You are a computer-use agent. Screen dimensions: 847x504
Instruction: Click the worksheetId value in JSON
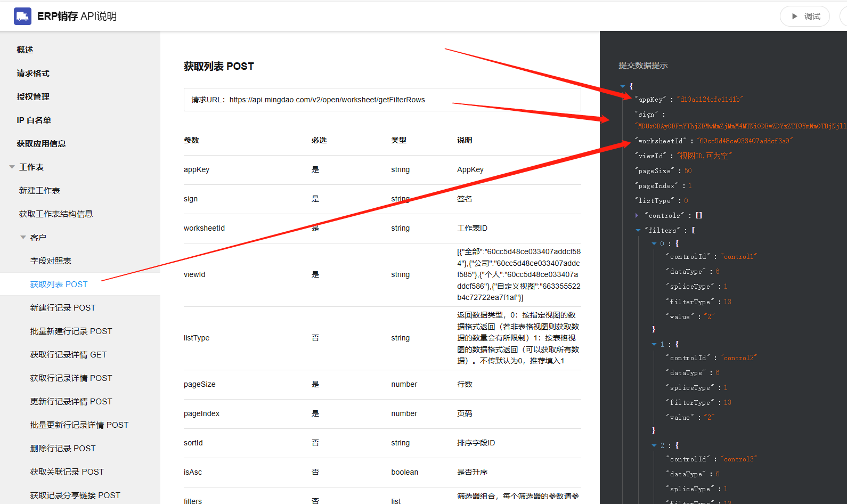click(x=744, y=141)
